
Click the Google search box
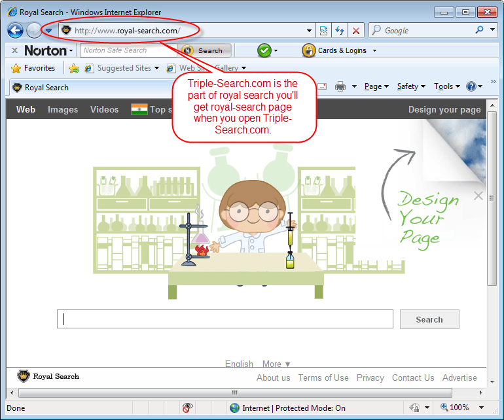(x=421, y=31)
